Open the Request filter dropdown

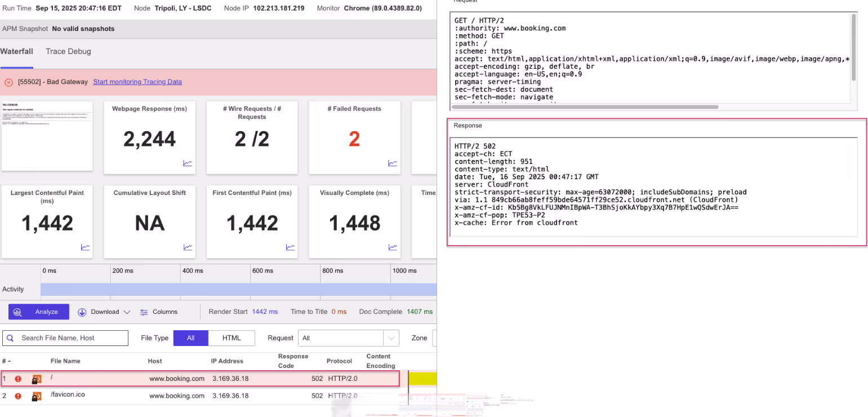click(x=349, y=338)
